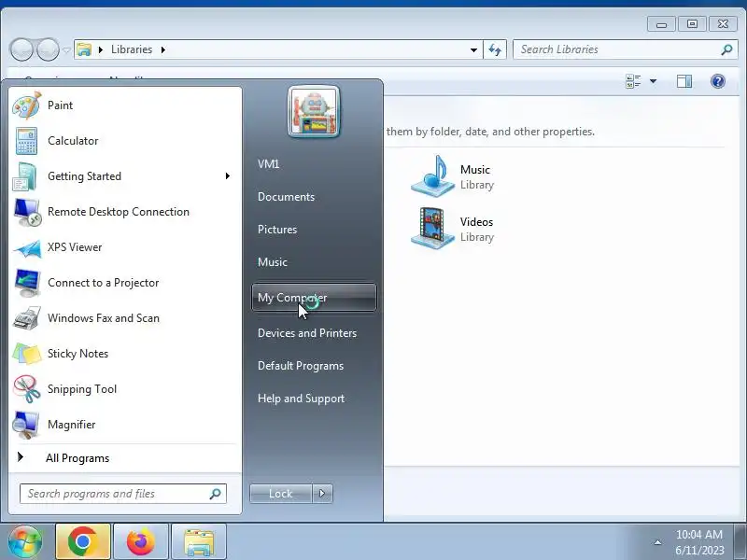
Task: Launch the Magnifier icon
Action: pos(26,425)
